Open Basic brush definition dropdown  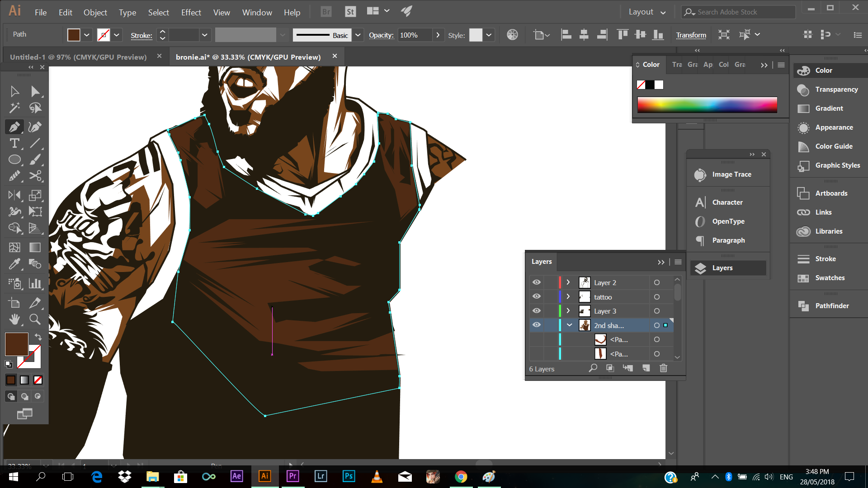pyautogui.click(x=358, y=35)
